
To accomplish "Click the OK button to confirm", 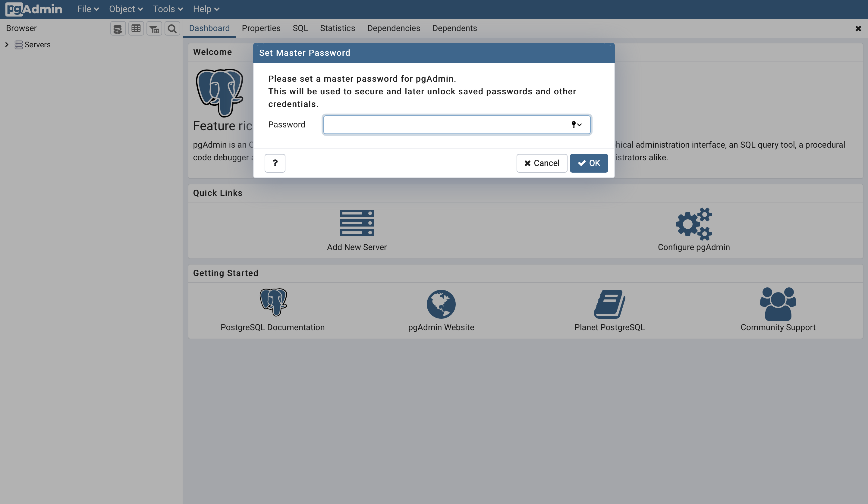I will point(589,163).
